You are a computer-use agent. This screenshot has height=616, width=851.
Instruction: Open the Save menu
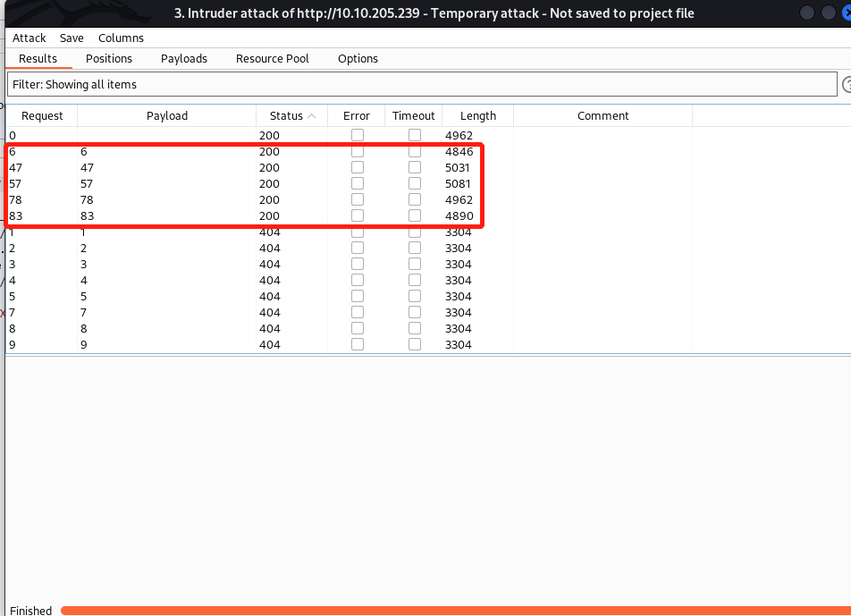[x=72, y=38]
